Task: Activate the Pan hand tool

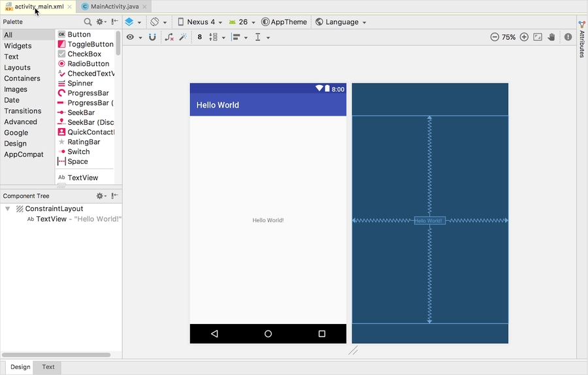Action: coord(552,37)
